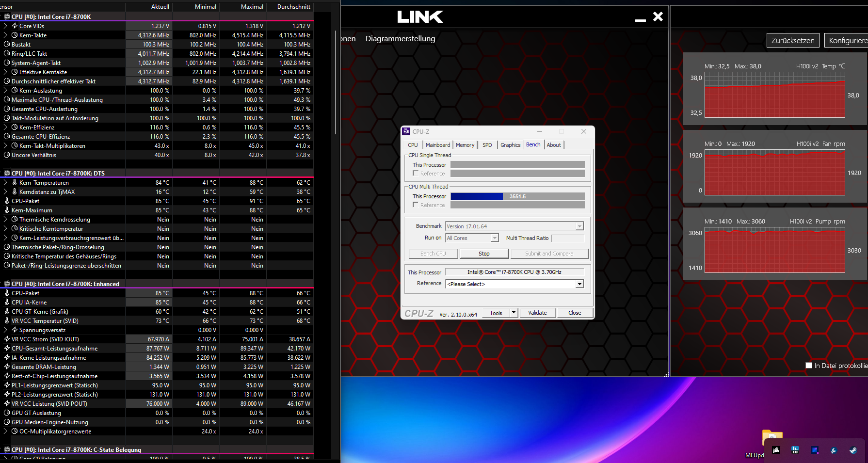This screenshot has height=463, width=868.
Task: Click the chip icon of the C-State Belegung group
Action: point(7,449)
